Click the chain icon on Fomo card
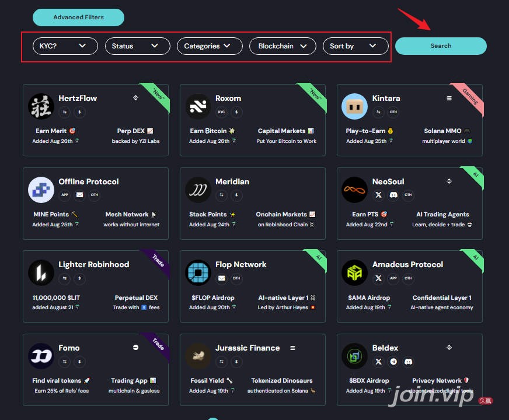The height and width of the screenshot is (420, 509). 135,347
